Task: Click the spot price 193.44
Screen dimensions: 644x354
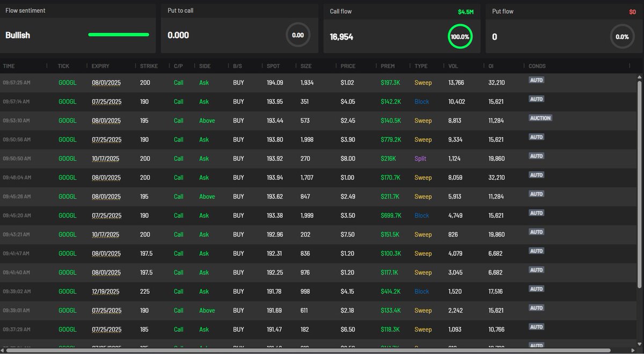Action: tap(275, 121)
